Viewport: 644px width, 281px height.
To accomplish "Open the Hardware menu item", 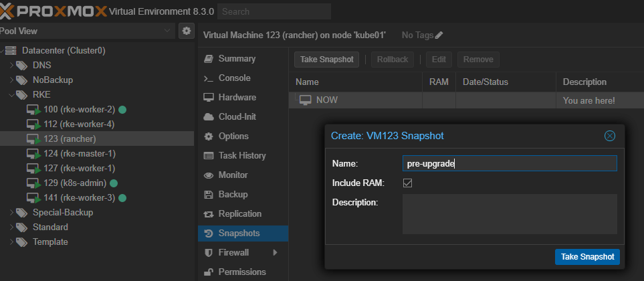I will (x=237, y=97).
